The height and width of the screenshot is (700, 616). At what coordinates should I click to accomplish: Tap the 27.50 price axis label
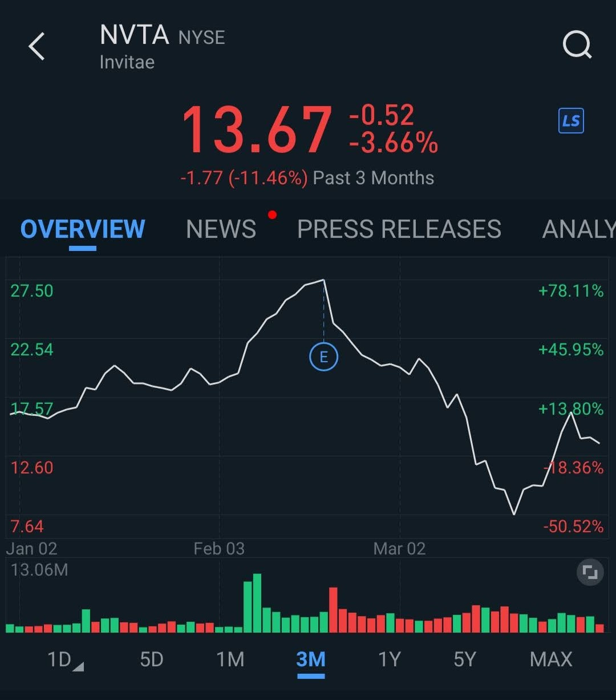point(32,291)
